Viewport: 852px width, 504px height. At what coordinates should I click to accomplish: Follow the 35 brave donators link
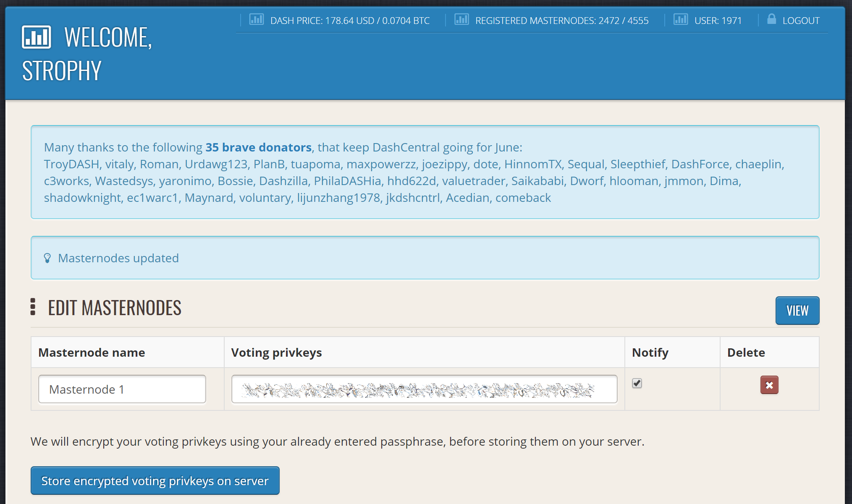click(258, 147)
